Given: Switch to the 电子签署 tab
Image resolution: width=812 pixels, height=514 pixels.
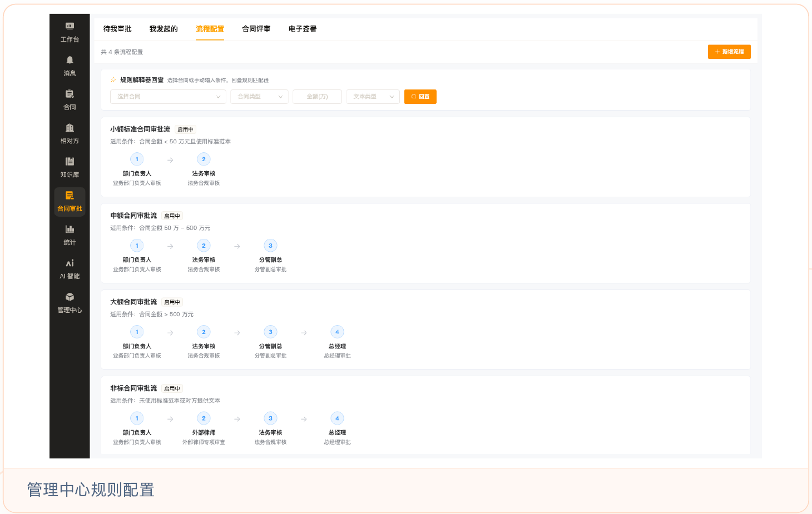Looking at the screenshot, I should pyautogui.click(x=303, y=29).
